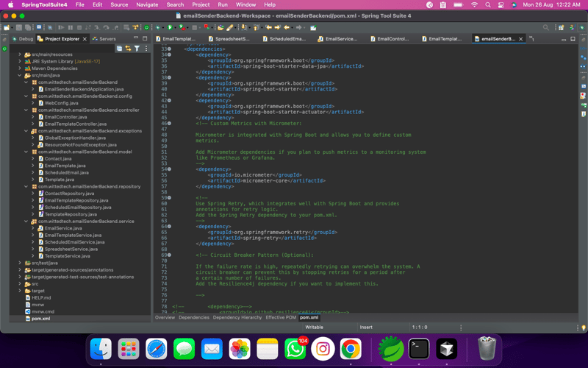The width and height of the screenshot is (588, 368).
Task: Navigate Back with the yellow left arrow
Action: (x=286, y=27)
